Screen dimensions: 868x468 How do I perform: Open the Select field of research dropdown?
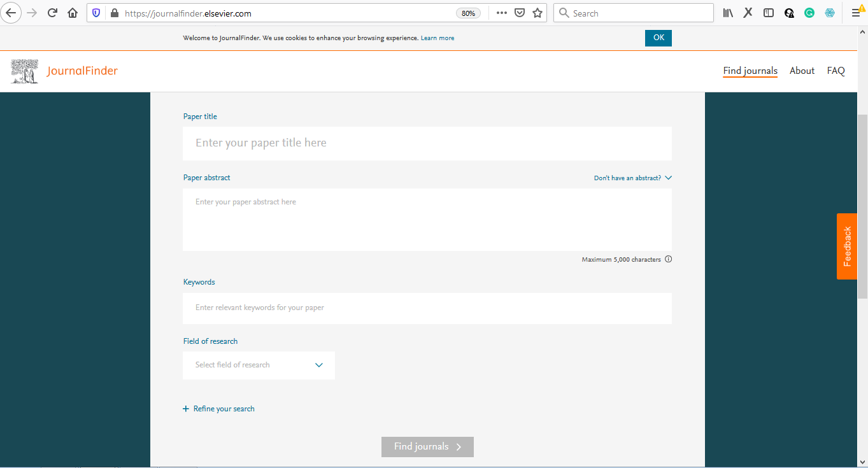pos(259,365)
